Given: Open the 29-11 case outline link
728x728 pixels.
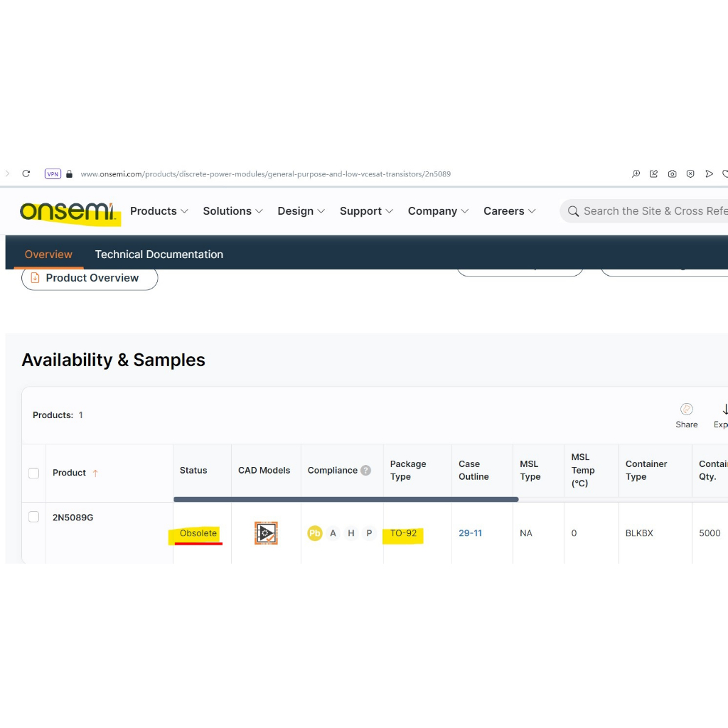Looking at the screenshot, I should (x=470, y=533).
